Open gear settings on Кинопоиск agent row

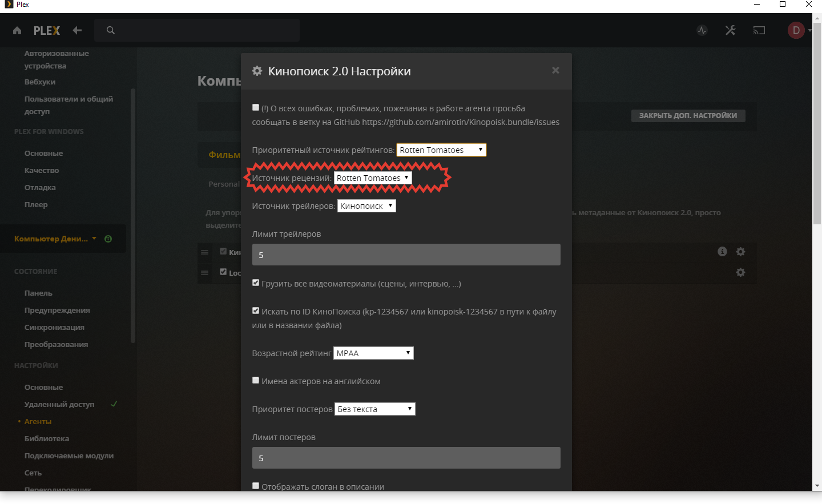tap(740, 252)
